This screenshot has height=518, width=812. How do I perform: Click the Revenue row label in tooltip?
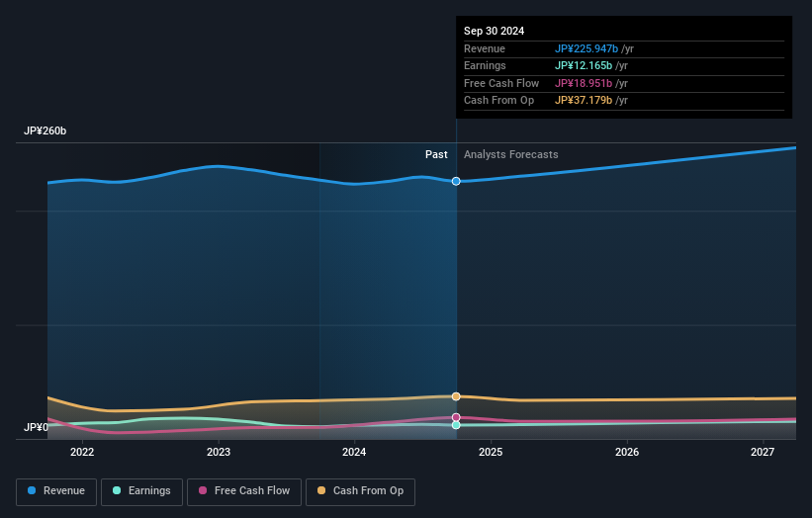[485, 48]
